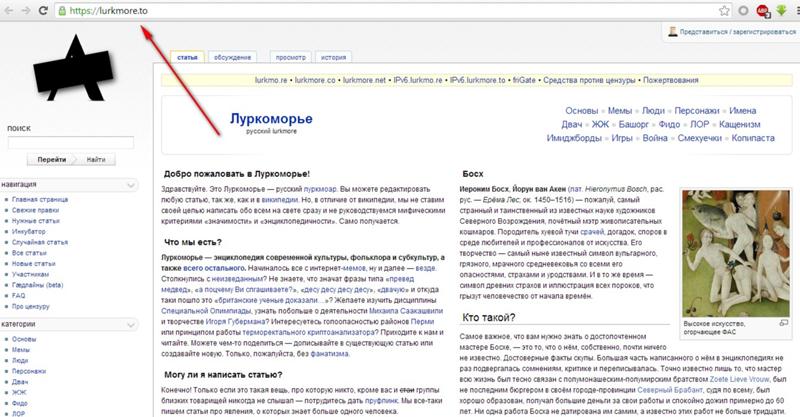This screenshot has width=800, height=417.
Task: Open Новые статьи in navigation
Action: pos(33,264)
